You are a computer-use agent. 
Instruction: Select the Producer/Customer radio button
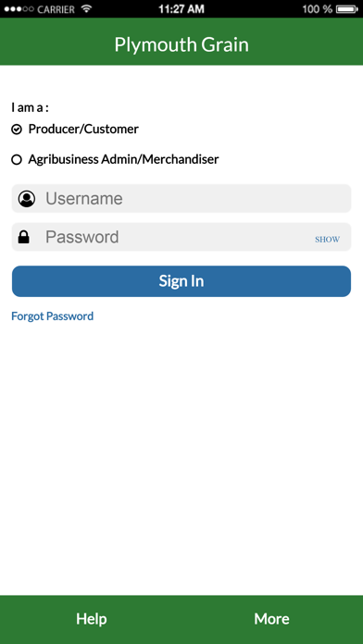tap(17, 130)
